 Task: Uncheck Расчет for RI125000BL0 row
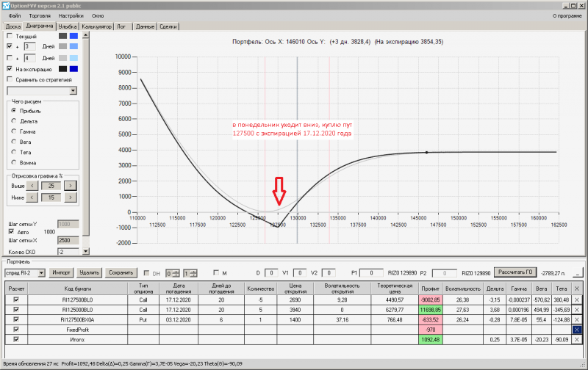coord(16,310)
